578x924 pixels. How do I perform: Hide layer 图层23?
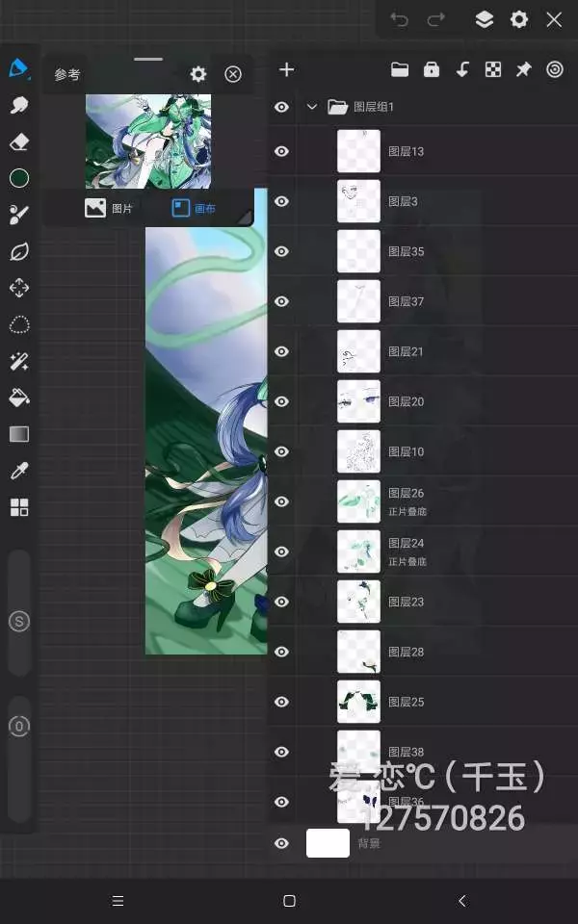click(x=282, y=602)
